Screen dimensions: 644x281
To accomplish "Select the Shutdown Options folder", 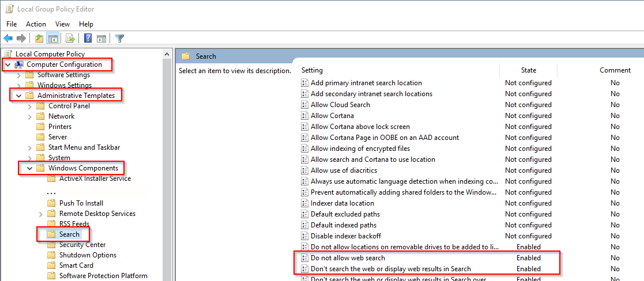I will pos(88,255).
